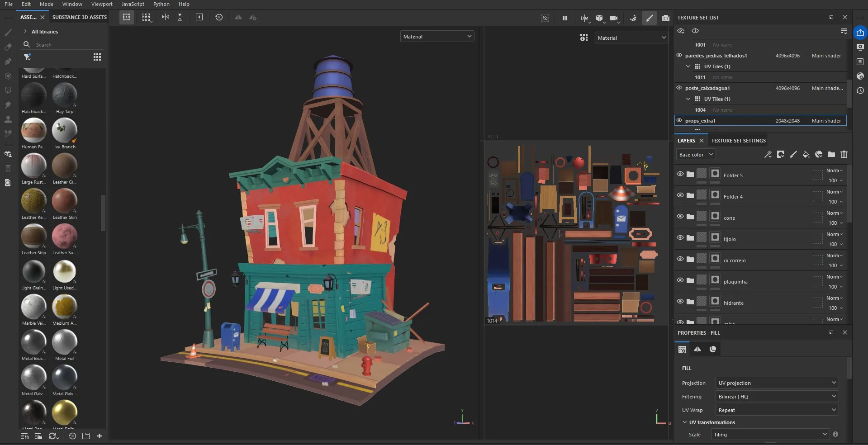Toggle visibility of props_extra1 texture set

[679, 120]
